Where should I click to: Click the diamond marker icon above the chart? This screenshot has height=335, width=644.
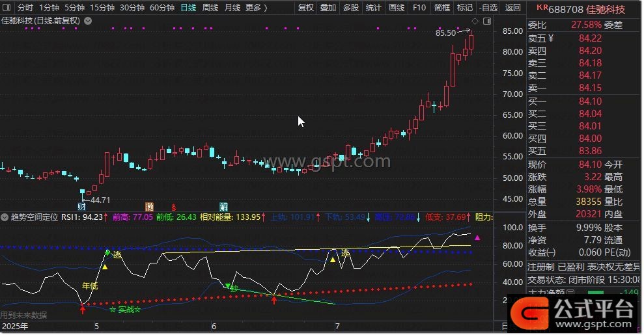[x=475, y=21]
